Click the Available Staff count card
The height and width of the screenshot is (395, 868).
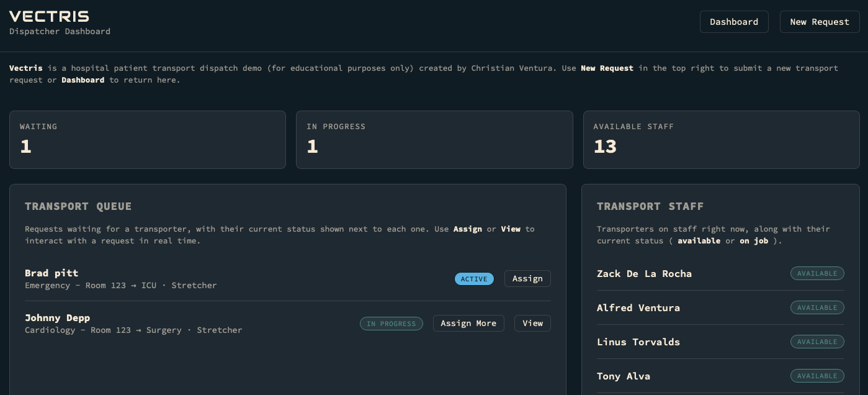[x=721, y=140]
